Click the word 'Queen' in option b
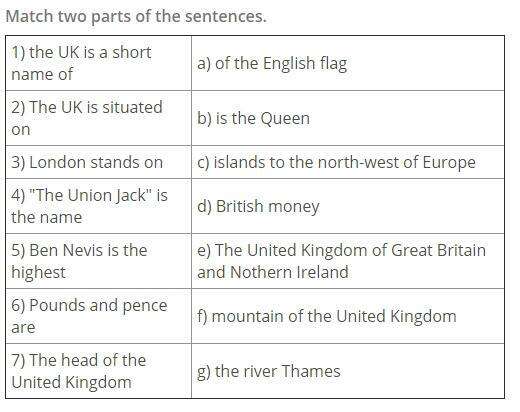Image resolution: width=520 pixels, height=412 pixels. pos(285,119)
